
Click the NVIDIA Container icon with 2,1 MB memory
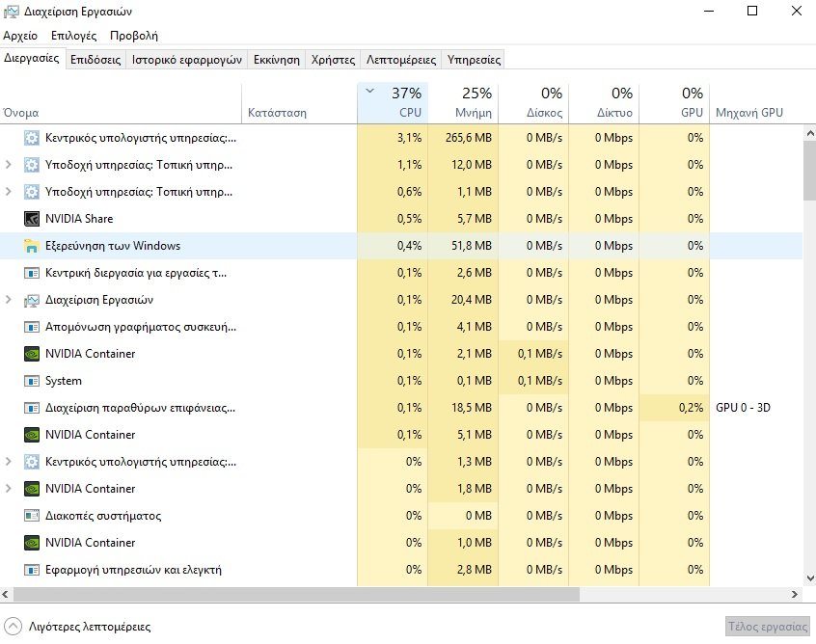[x=32, y=354]
